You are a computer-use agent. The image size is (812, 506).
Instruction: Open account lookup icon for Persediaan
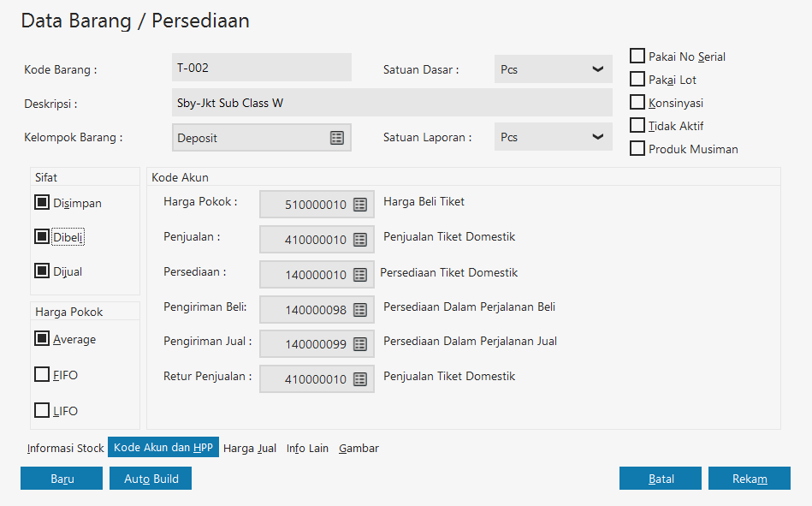360,275
